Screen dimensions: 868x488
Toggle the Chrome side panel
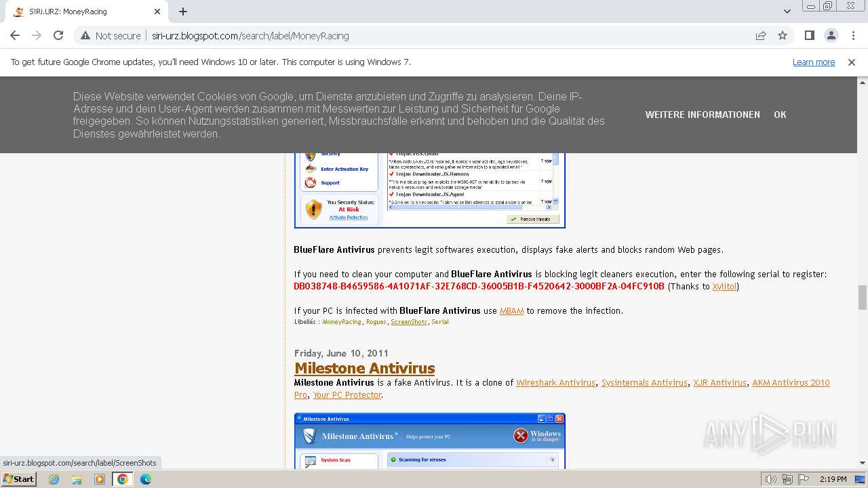pos(810,36)
